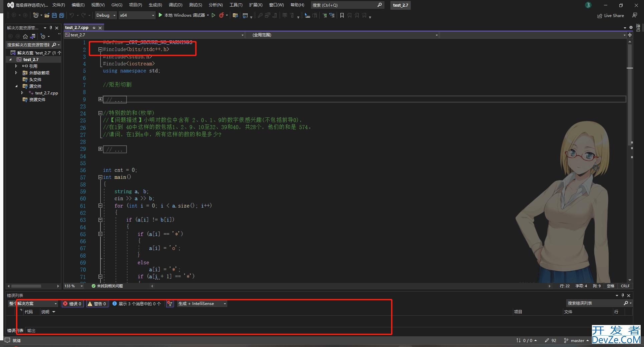
Task: Click the Hot Reload flame icon
Action: [x=221, y=15]
